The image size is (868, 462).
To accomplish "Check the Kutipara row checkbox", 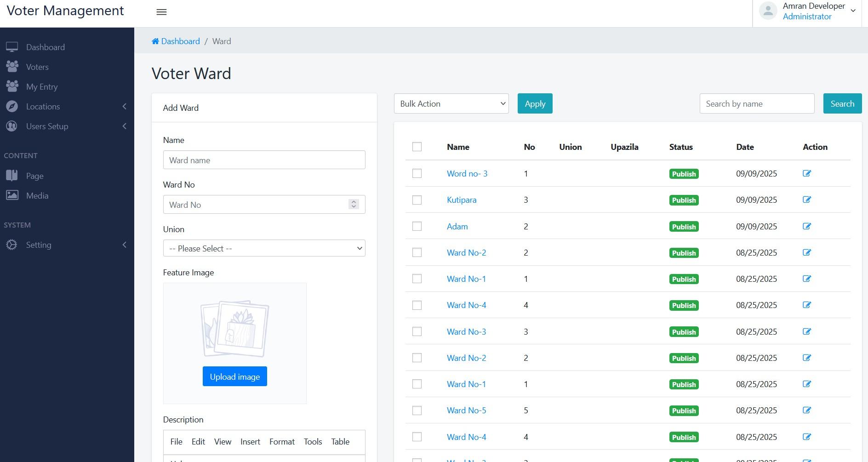I will (x=417, y=200).
